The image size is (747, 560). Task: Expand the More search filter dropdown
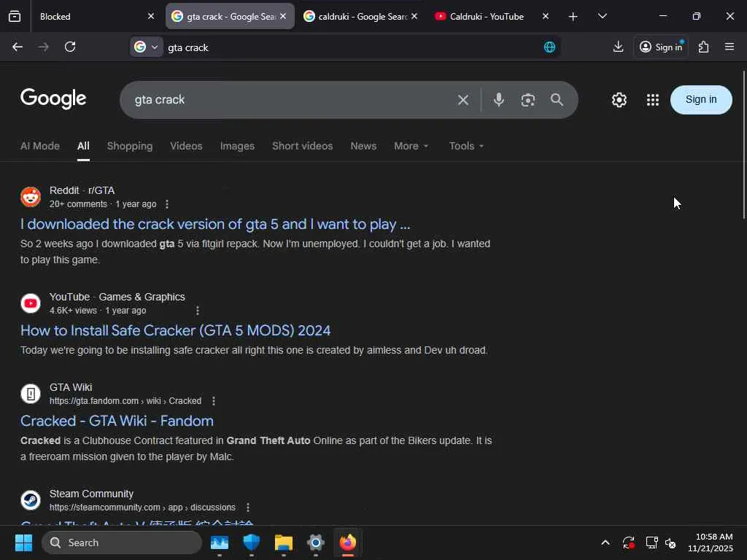coord(411,146)
